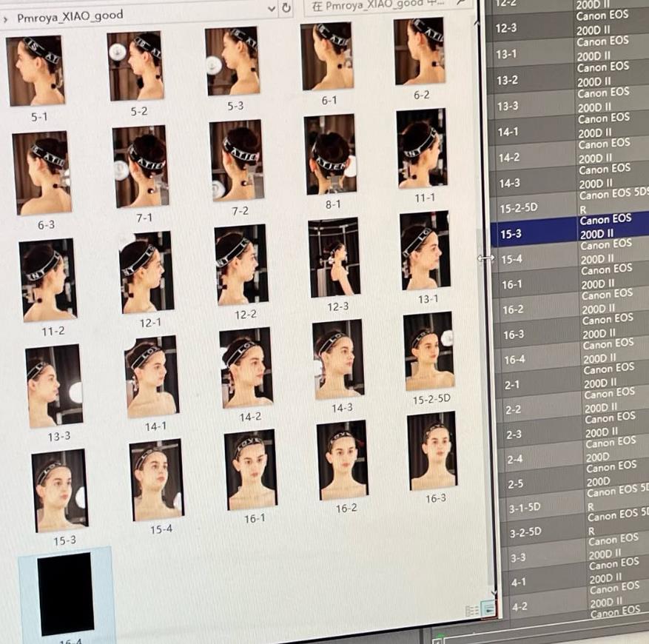
Task: Click the Pmroya_XIAO_good folder in the address path
Action: click(x=70, y=15)
